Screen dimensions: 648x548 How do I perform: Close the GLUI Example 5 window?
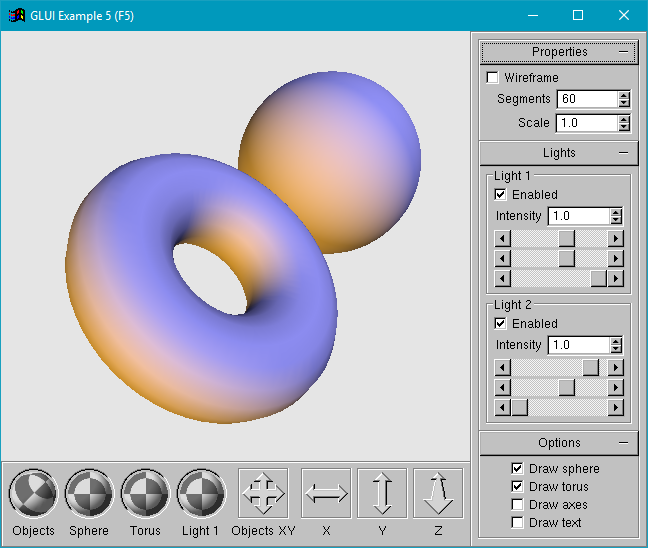(624, 16)
